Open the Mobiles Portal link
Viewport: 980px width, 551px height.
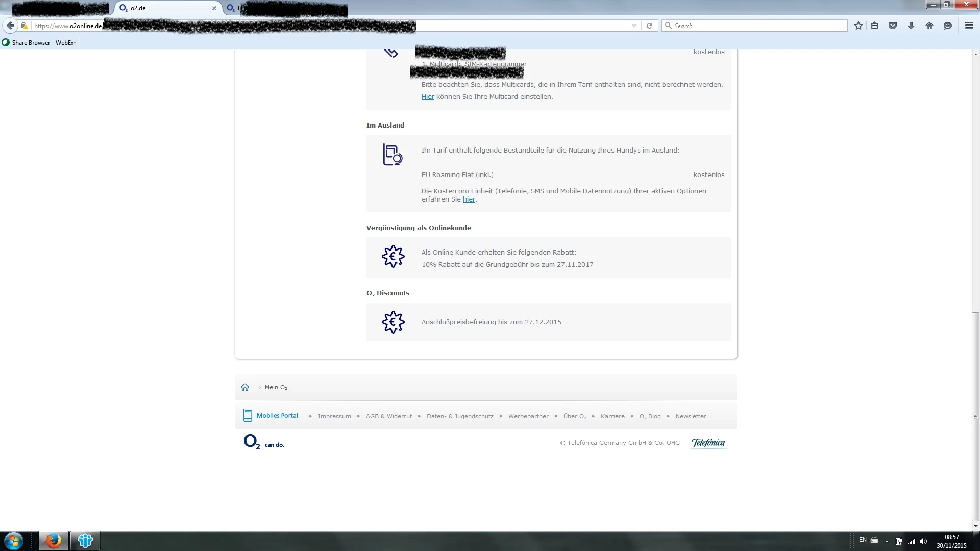[x=277, y=416]
